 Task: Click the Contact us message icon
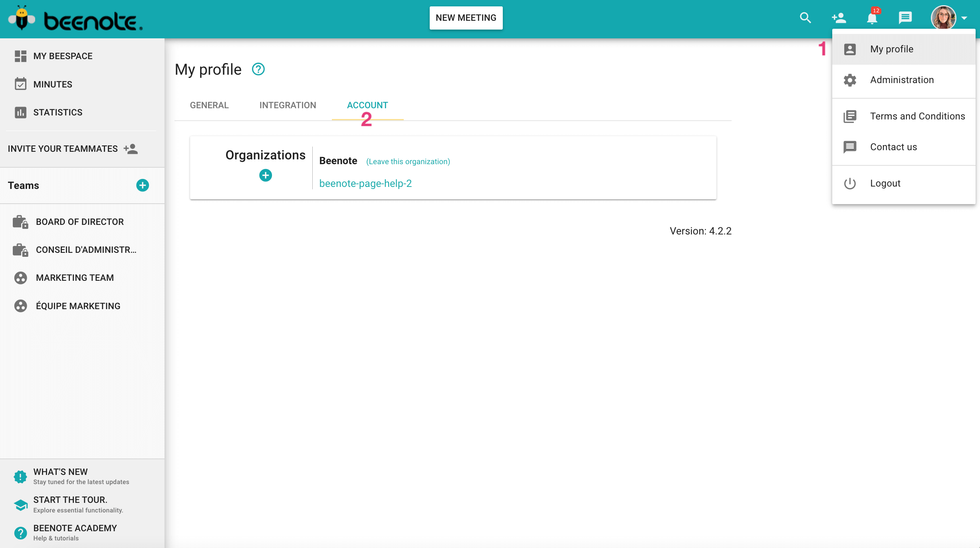[850, 147]
